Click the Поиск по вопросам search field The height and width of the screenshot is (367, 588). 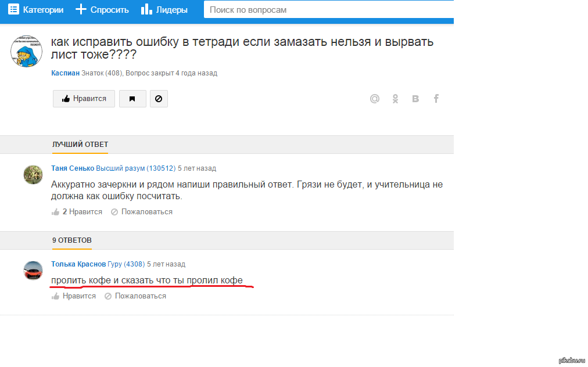coord(328,10)
